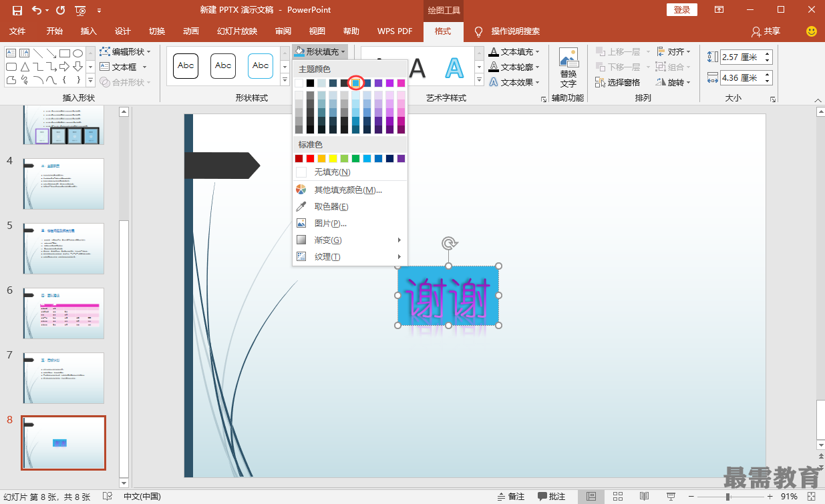Switch to the Design (设计) tab

(123, 31)
